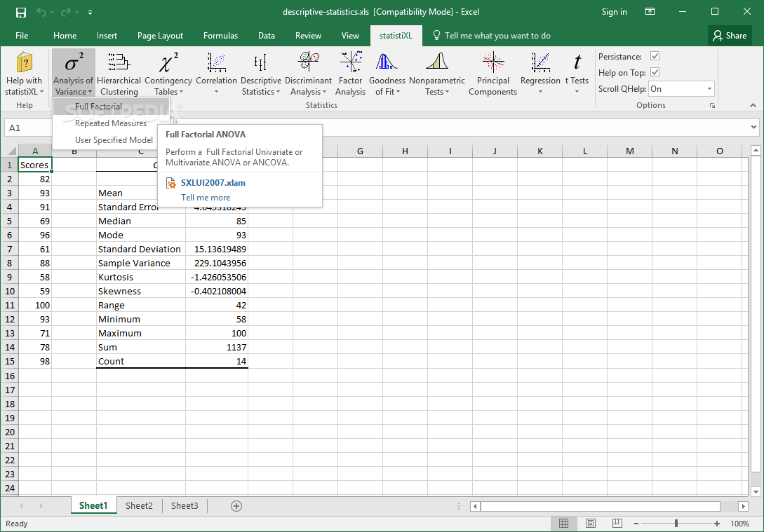Screen dimensions: 764x532
Task: Open Nonparametric Tests dropdown arrow
Action: [448, 92]
